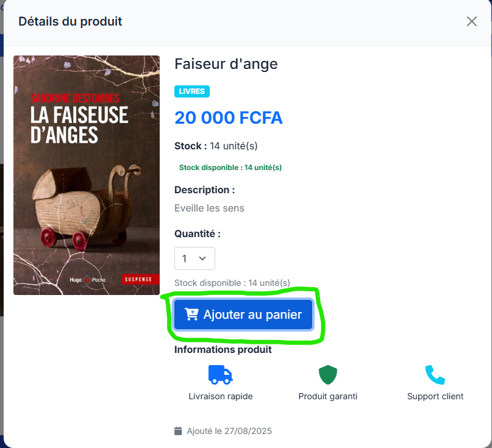Image resolution: width=492 pixels, height=448 pixels.
Task: Click the La Faiseuse d'Anges cover image
Action: click(87, 175)
